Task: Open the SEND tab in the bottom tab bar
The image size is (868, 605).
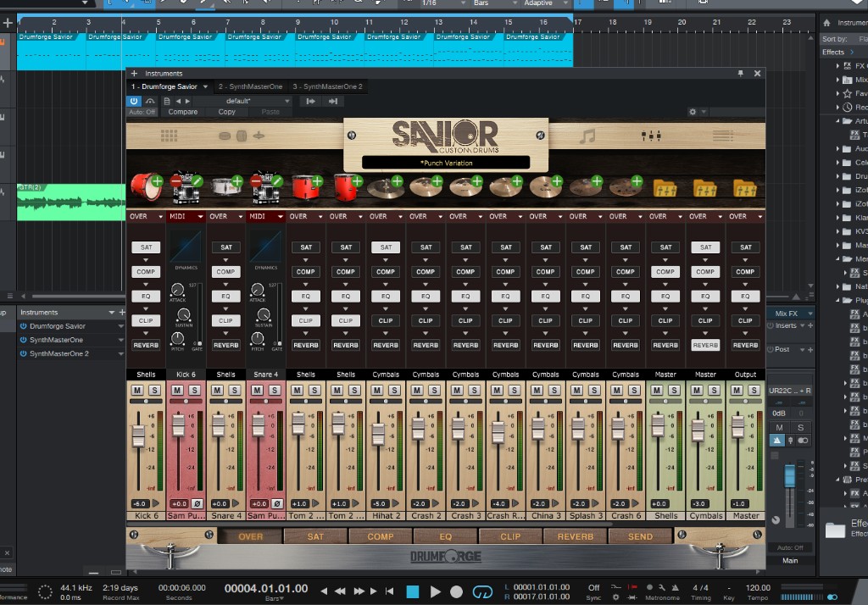Action: coord(640,536)
